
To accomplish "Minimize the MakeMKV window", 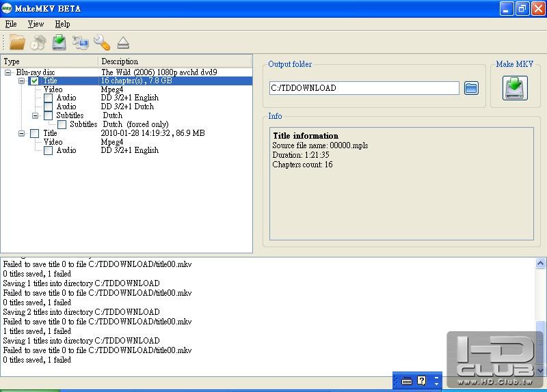I will point(506,8).
